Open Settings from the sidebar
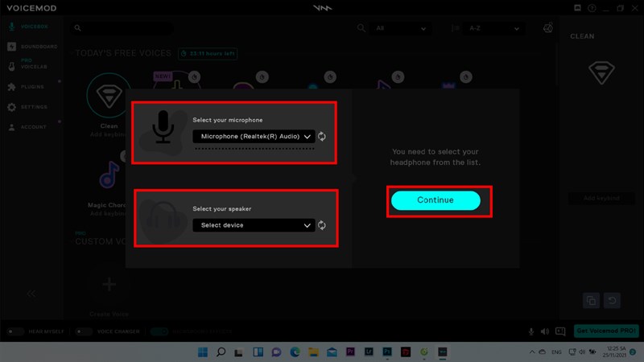 (27, 107)
